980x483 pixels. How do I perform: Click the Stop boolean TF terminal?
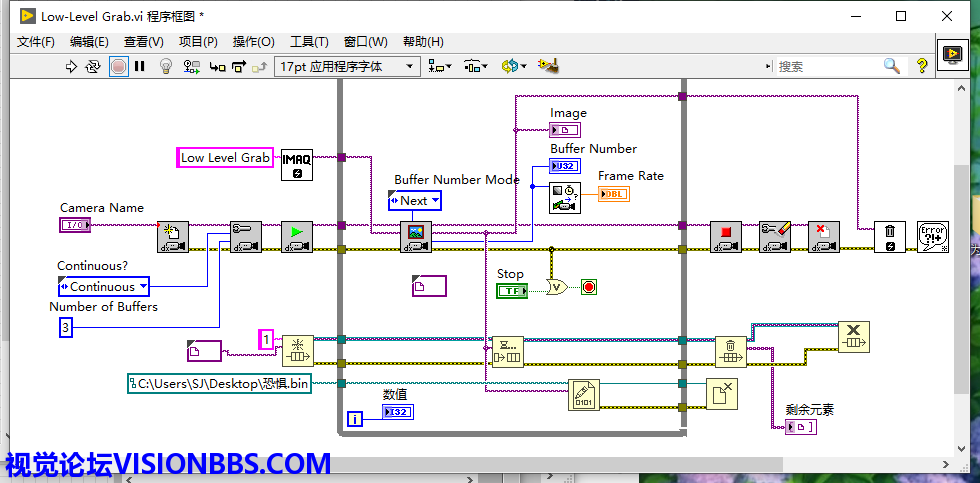[511, 290]
